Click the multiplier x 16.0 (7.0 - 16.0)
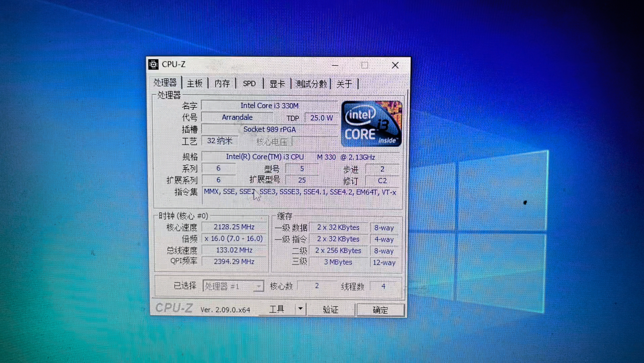Viewport: 644px width, 363px height. 234,239
